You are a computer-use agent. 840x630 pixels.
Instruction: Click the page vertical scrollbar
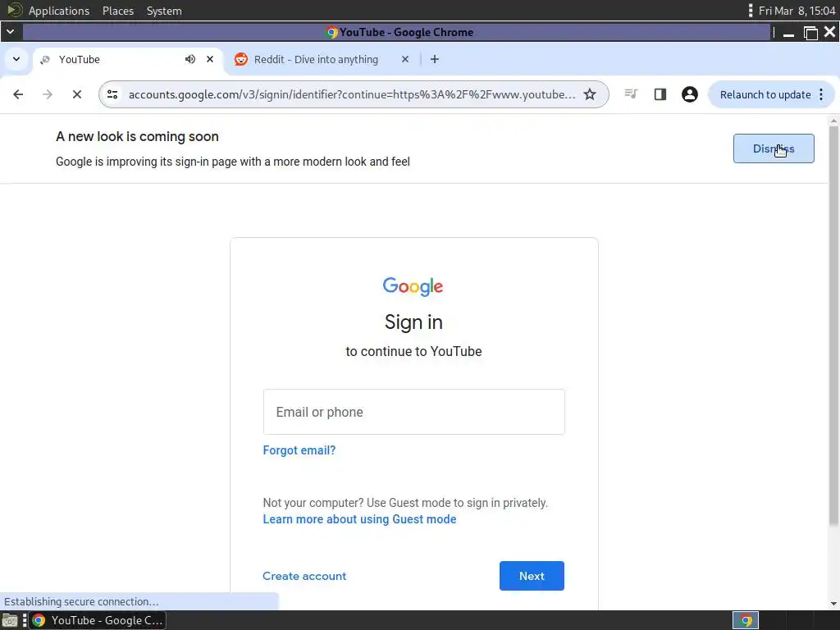pos(833,326)
